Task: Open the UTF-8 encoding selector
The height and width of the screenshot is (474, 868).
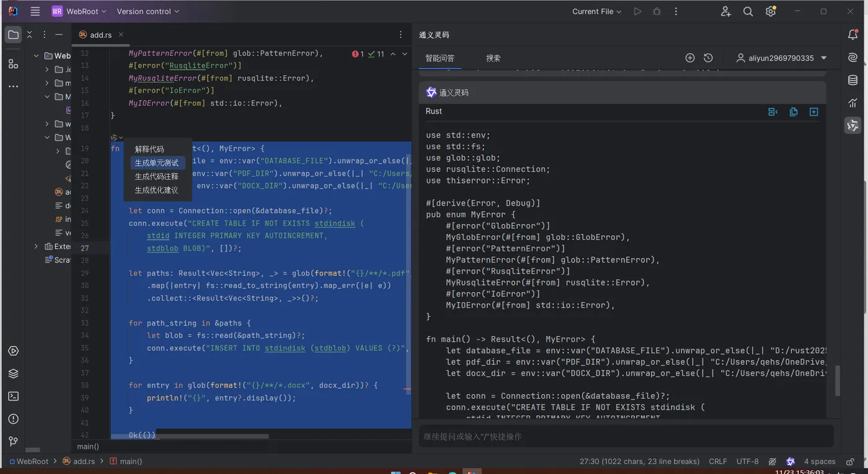Action: click(x=747, y=462)
